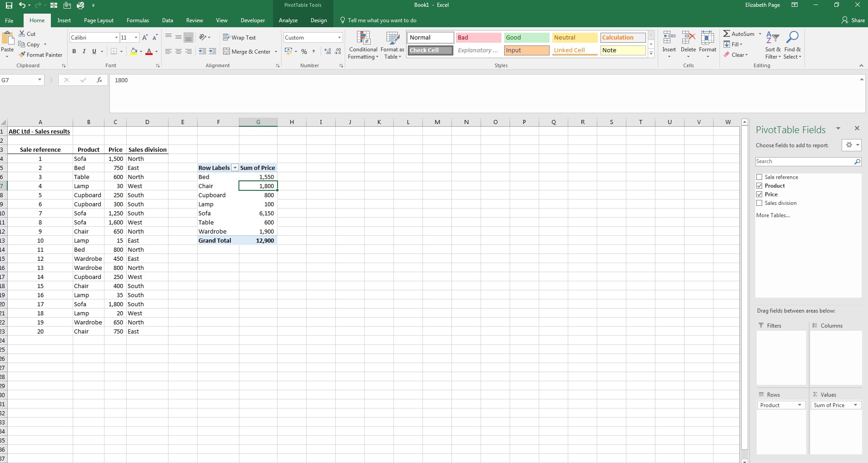868x463 pixels.
Task: Click the Borders icon
Action: coord(114,51)
